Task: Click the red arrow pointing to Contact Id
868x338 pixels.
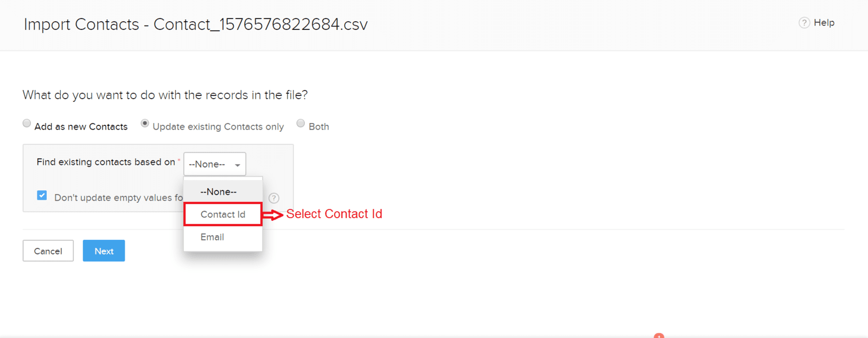Action: (272, 215)
